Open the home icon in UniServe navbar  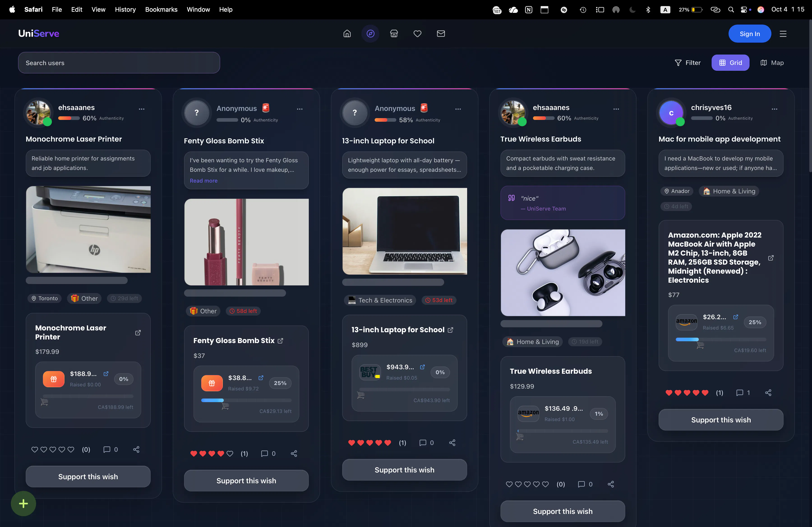[347, 33]
